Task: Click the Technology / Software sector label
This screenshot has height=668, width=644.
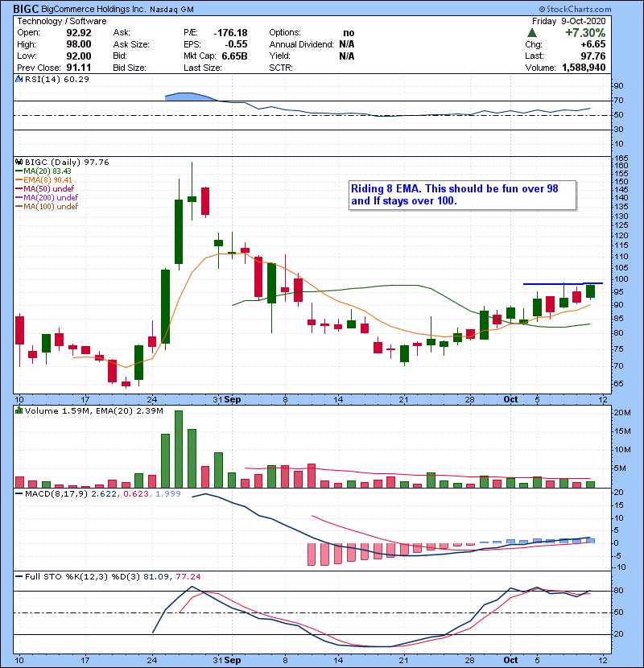Action: (x=62, y=21)
